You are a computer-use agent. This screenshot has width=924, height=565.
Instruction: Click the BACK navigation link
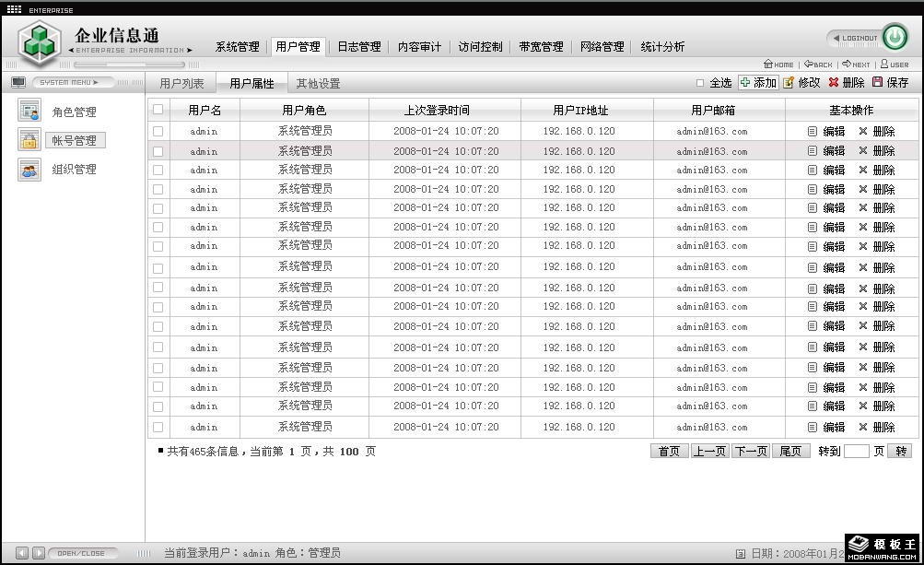click(x=818, y=64)
